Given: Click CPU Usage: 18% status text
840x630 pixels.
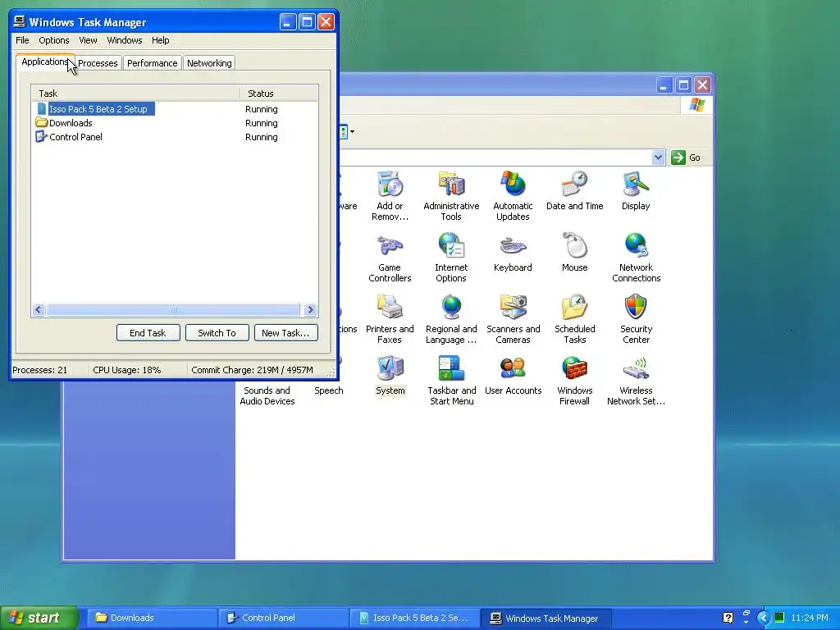Looking at the screenshot, I should [127, 370].
